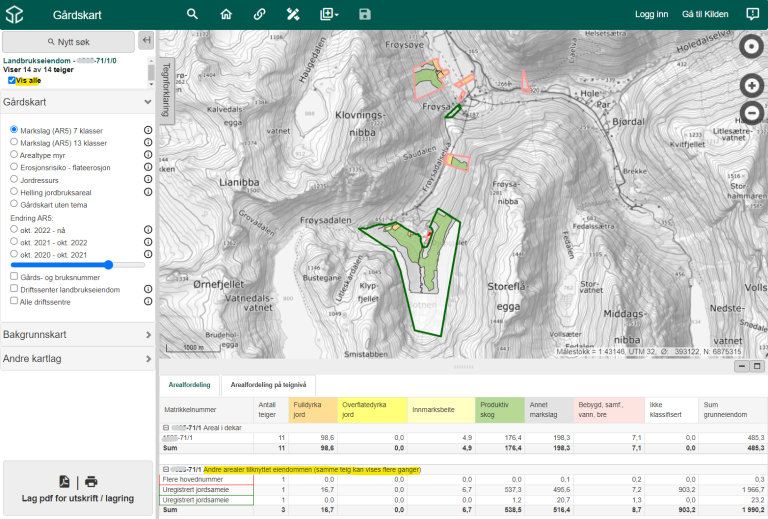
Task: Expand the Bakgrunnskart section
Action: 78,334
